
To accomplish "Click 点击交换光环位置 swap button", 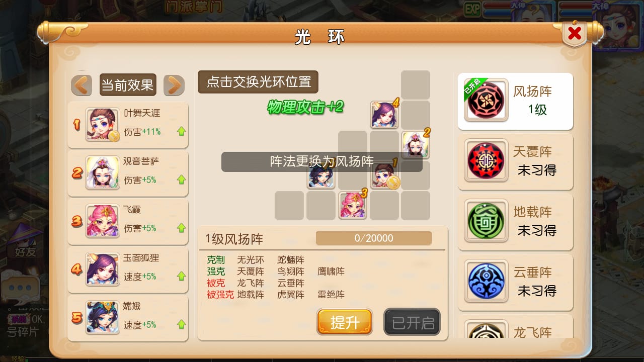I will (258, 82).
